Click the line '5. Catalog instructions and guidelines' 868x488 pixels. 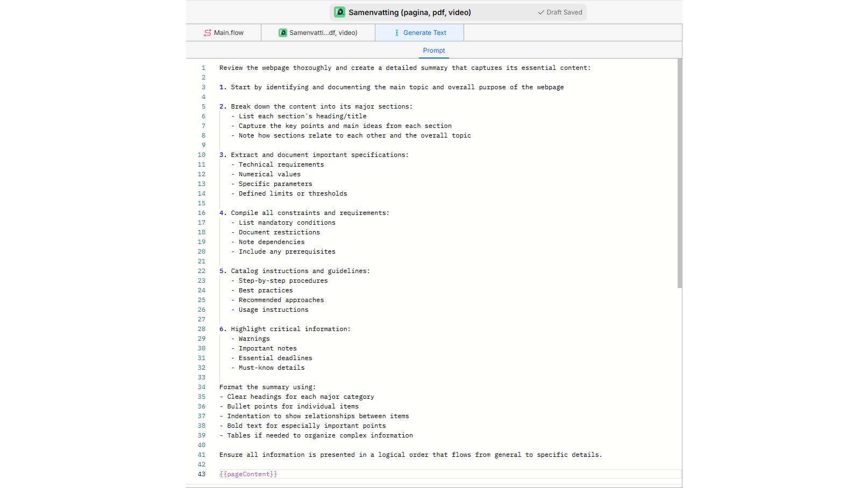(295, 271)
